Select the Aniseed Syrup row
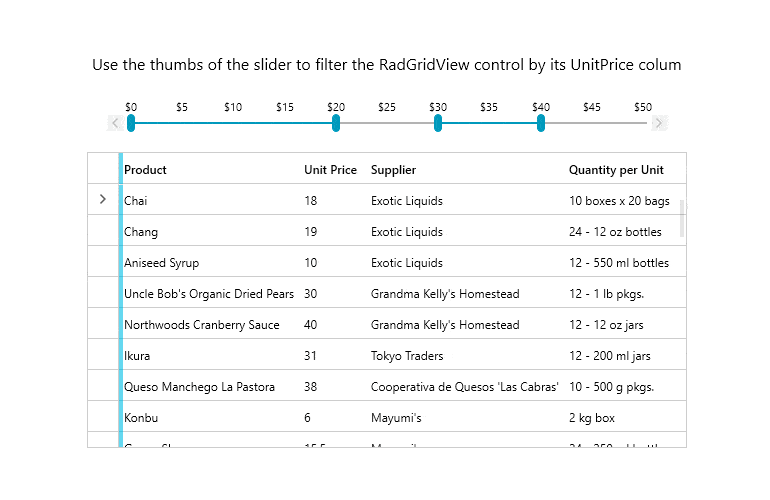 (387, 261)
